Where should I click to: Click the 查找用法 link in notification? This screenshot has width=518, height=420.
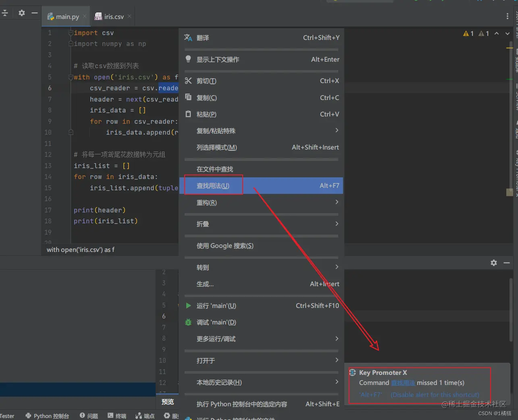click(x=403, y=383)
